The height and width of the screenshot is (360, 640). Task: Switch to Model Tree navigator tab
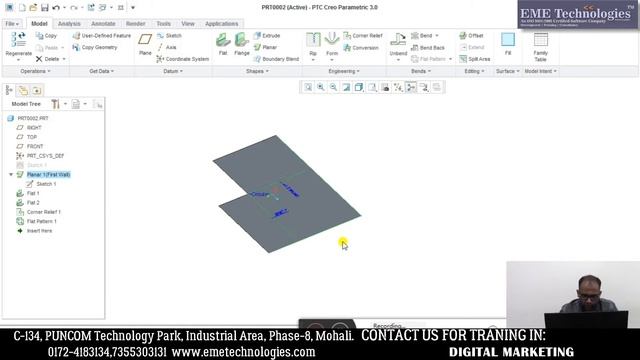(x=9, y=90)
